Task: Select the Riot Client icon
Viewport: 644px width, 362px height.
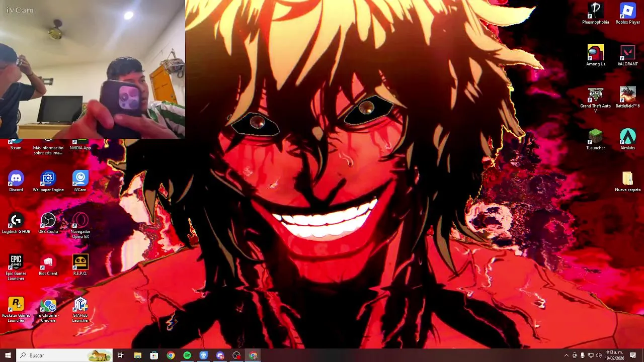Action: [x=48, y=265]
